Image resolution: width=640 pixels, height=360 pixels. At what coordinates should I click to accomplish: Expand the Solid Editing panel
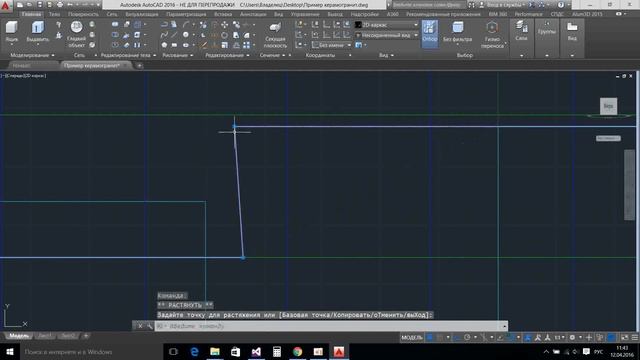128,55
